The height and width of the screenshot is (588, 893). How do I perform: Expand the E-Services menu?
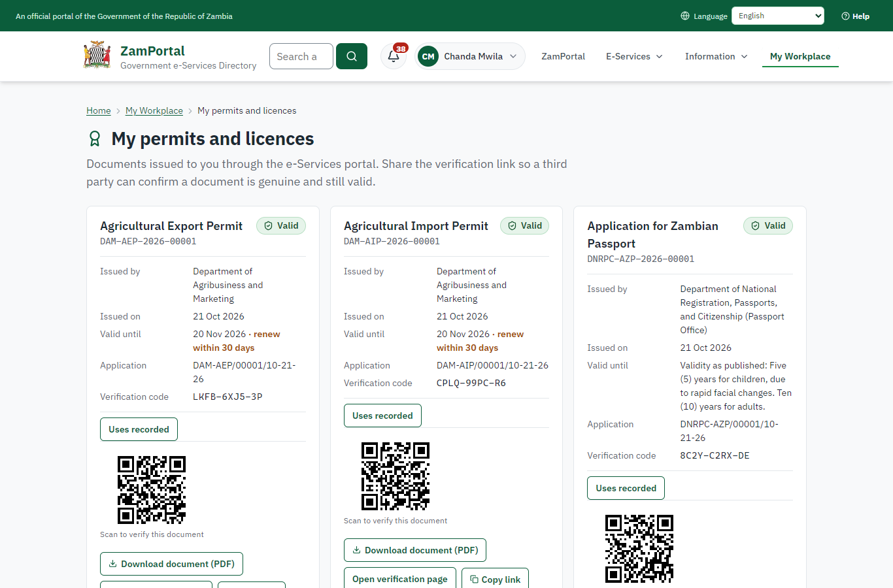tap(634, 56)
